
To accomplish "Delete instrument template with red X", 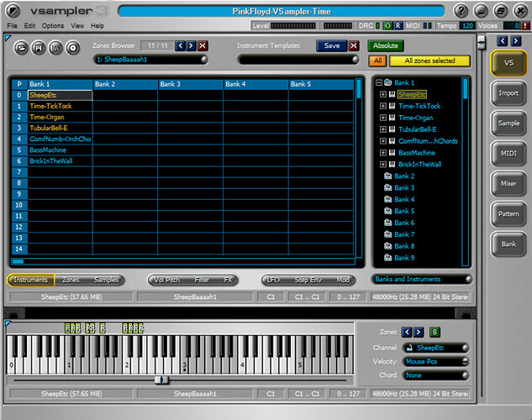I will click(x=354, y=45).
